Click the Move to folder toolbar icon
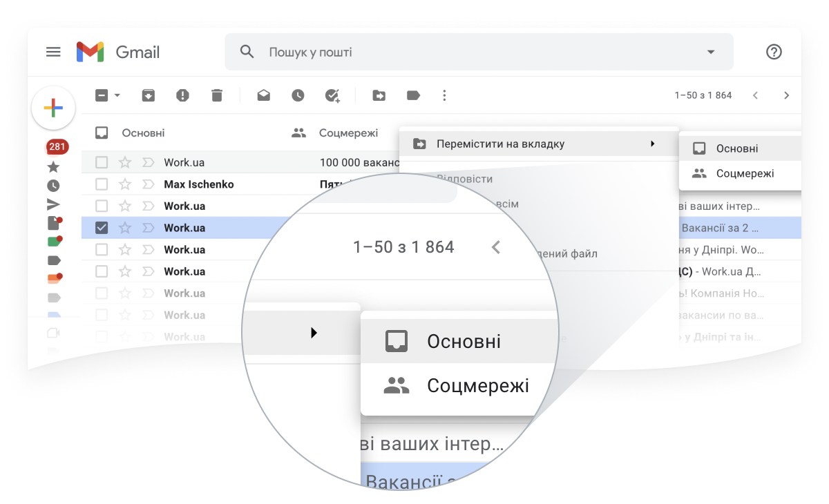Viewport: 829px width, 504px height. tap(379, 95)
